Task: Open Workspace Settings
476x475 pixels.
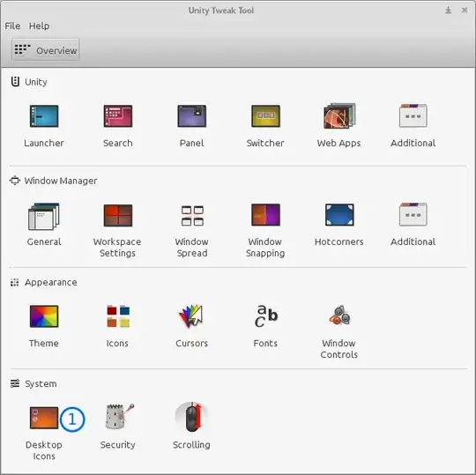Action: pos(118,216)
